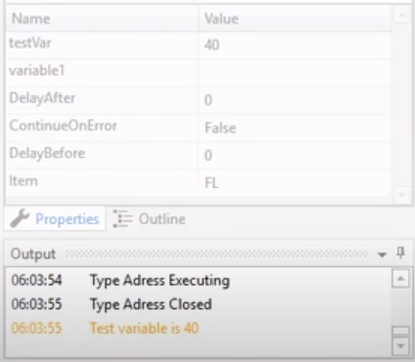Click the variables table scroll down arrow
The height and width of the screenshot is (362, 415).
pyautogui.click(x=402, y=194)
